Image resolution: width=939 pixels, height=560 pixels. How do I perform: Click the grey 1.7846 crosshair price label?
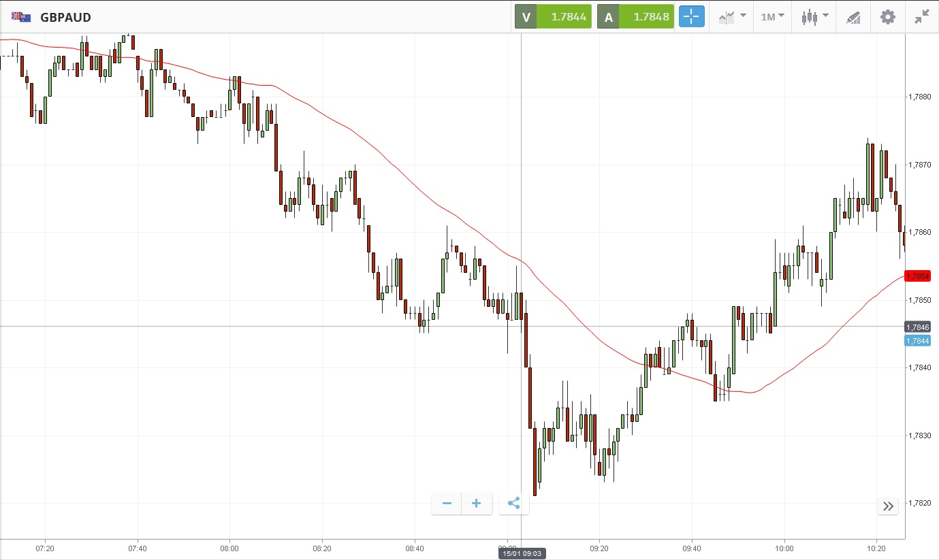point(917,327)
